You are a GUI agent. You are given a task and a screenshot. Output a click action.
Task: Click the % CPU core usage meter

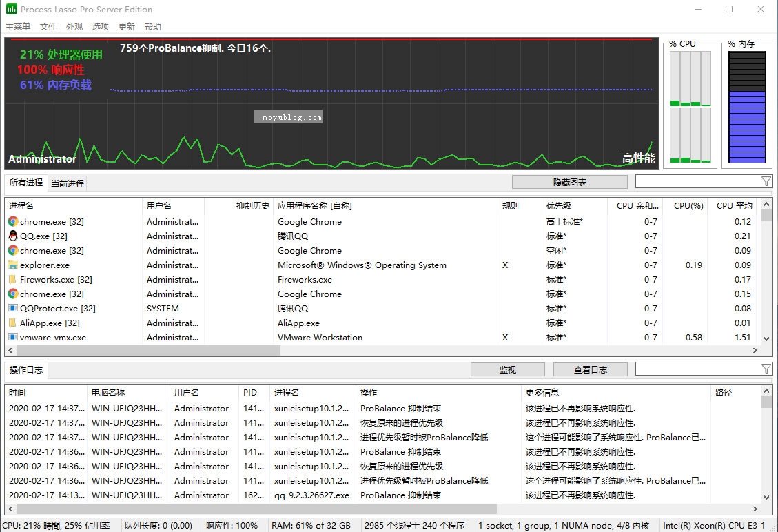point(690,107)
